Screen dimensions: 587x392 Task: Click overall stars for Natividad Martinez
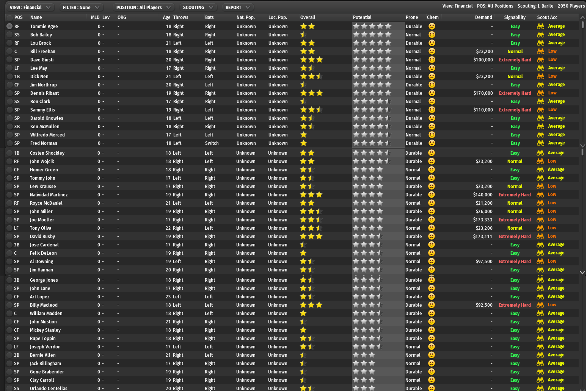point(311,195)
